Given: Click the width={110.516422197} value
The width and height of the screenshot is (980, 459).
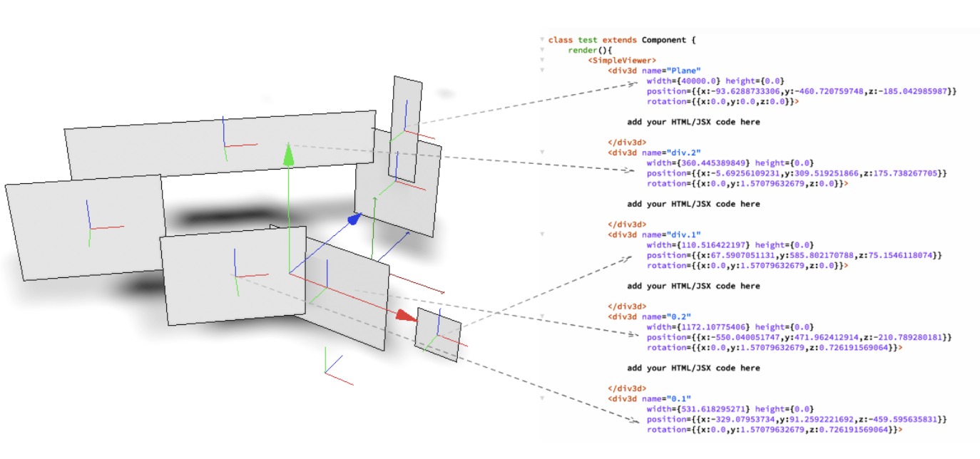Looking at the screenshot, I should 699,244.
